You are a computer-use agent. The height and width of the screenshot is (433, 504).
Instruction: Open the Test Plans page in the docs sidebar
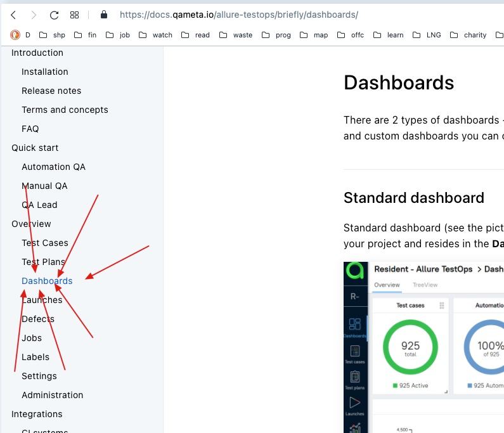(43, 262)
